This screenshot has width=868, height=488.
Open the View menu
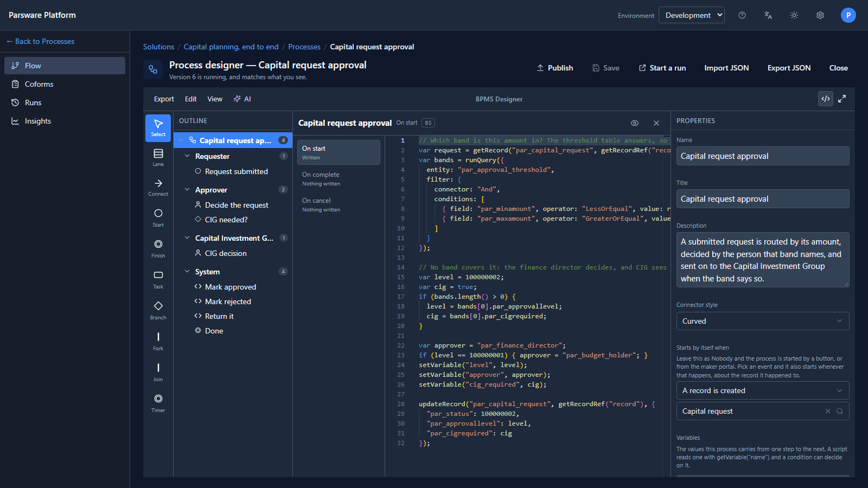click(x=215, y=99)
